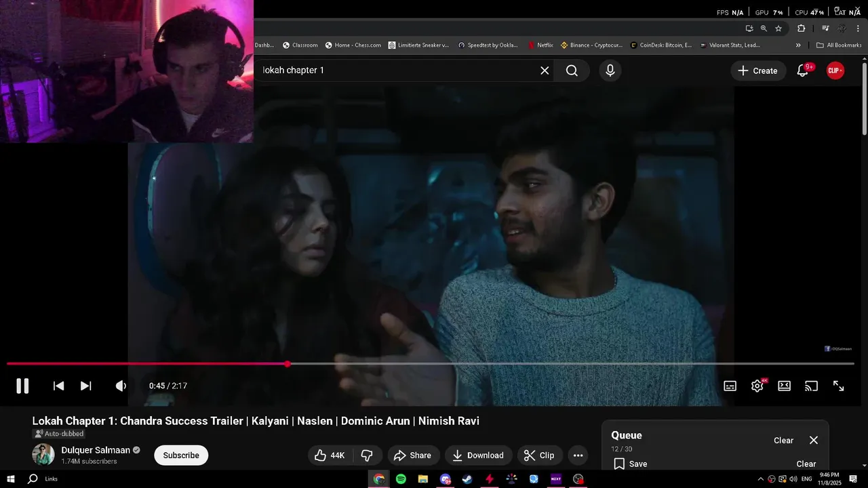Click the page vertical scrollbar
Screen dimensions: 868x488
click(865, 98)
